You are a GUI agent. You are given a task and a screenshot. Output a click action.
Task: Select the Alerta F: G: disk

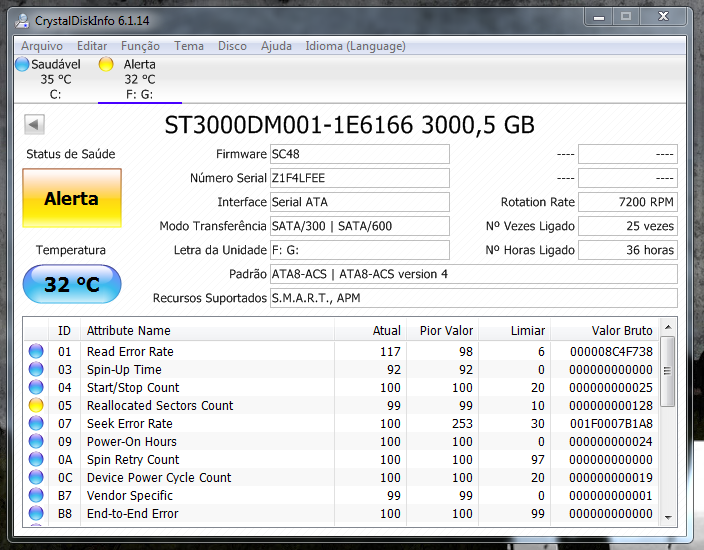click(x=140, y=79)
